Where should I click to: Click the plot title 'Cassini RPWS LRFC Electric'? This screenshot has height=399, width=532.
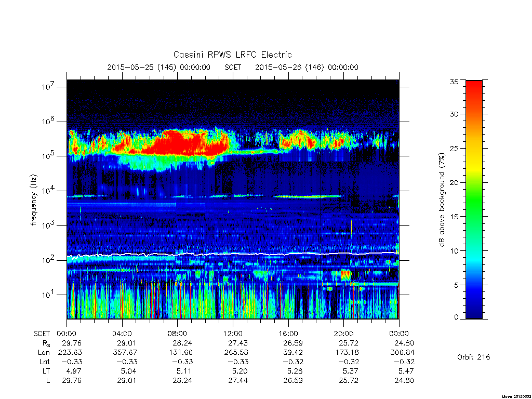pyautogui.click(x=232, y=55)
